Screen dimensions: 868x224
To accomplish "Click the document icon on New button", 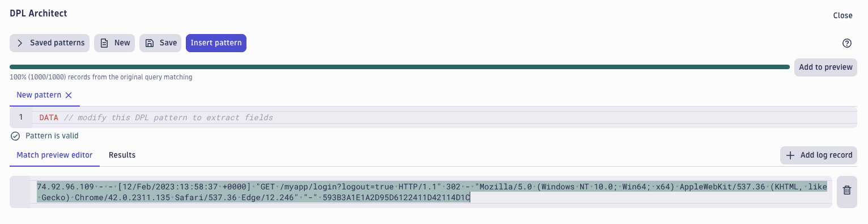I will click(x=104, y=43).
